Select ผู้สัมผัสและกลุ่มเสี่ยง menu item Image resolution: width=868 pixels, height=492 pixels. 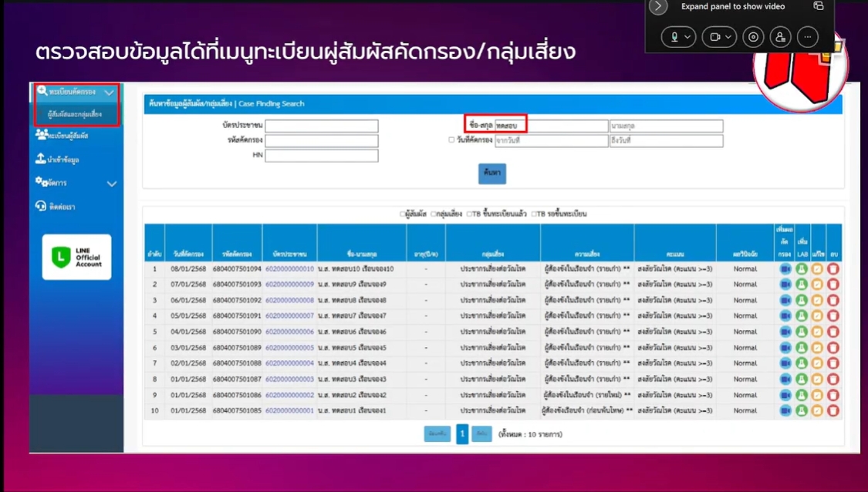point(73,113)
